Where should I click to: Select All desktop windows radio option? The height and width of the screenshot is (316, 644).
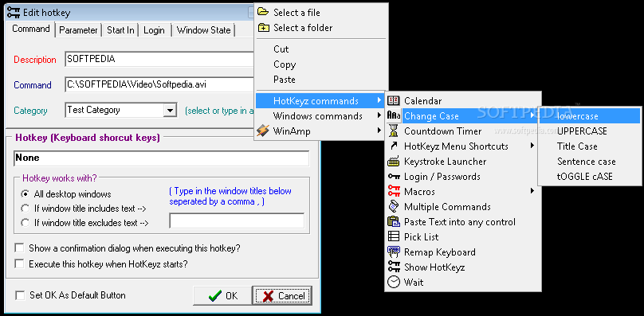(26, 193)
